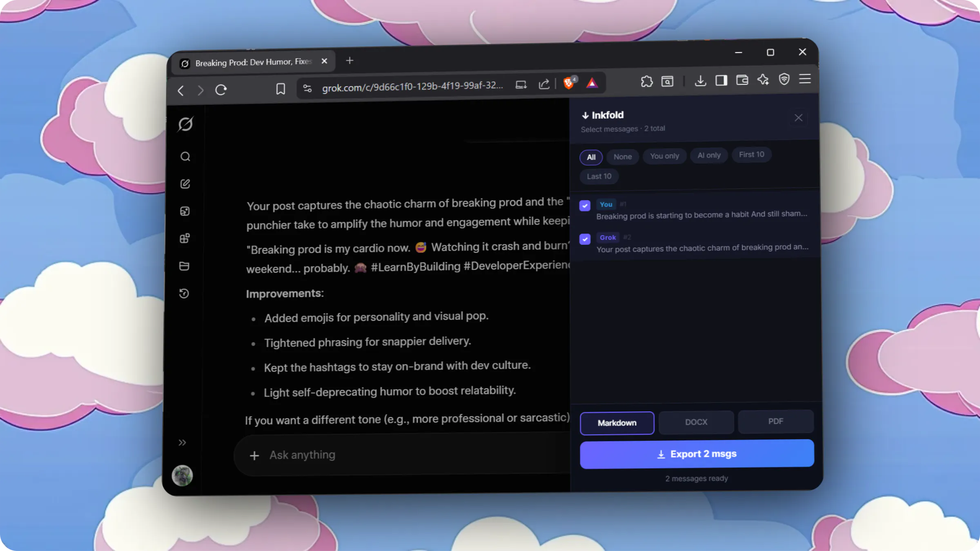This screenshot has height=551, width=980.
Task: Go forward in browser history
Action: point(200,90)
